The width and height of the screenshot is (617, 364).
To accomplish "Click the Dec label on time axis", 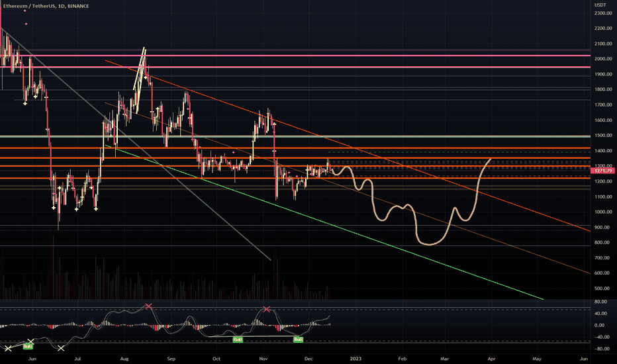I will [x=309, y=359].
